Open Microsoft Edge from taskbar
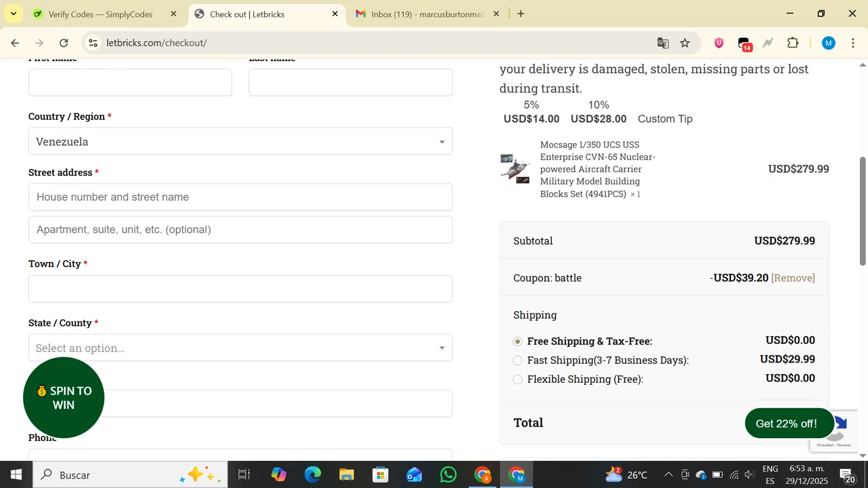This screenshot has height=488, width=868. (312, 475)
